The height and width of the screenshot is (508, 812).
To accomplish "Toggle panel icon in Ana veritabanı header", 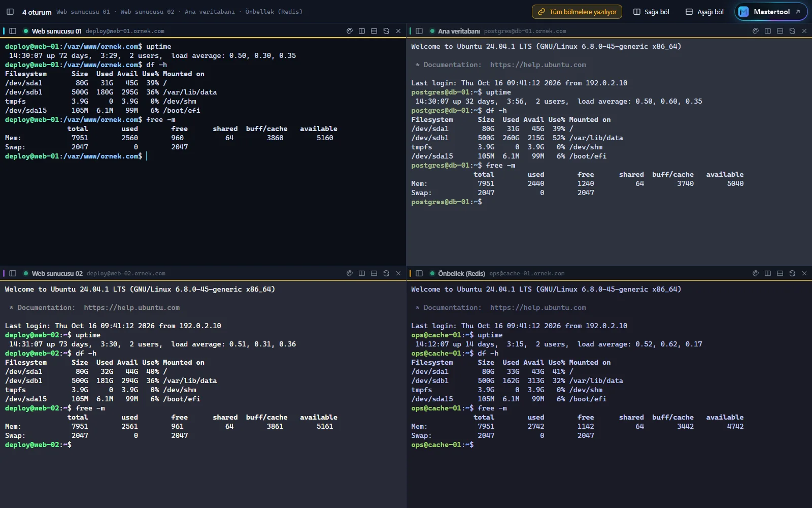I will pos(419,31).
